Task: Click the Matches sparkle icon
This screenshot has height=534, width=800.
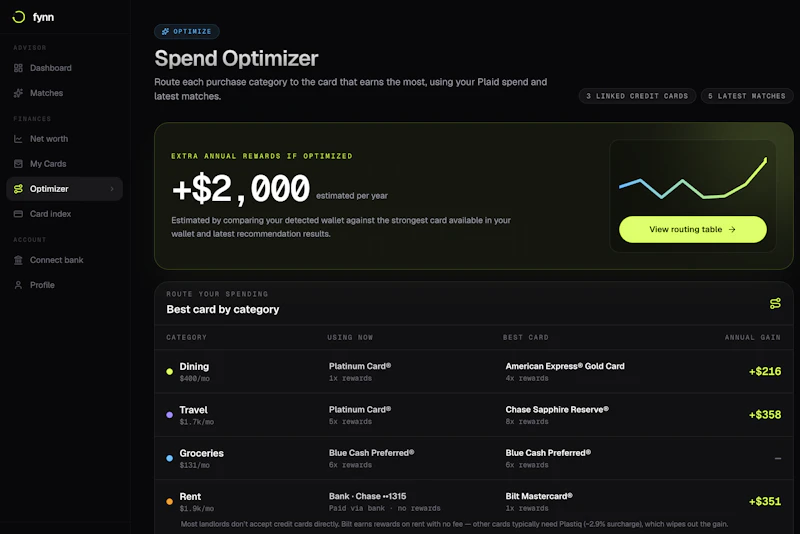Action: [18, 93]
